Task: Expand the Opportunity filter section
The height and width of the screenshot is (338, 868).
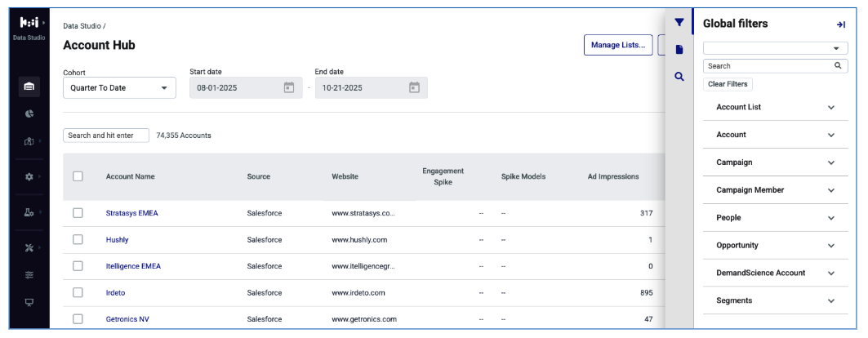Action: [x=775, y=246]
